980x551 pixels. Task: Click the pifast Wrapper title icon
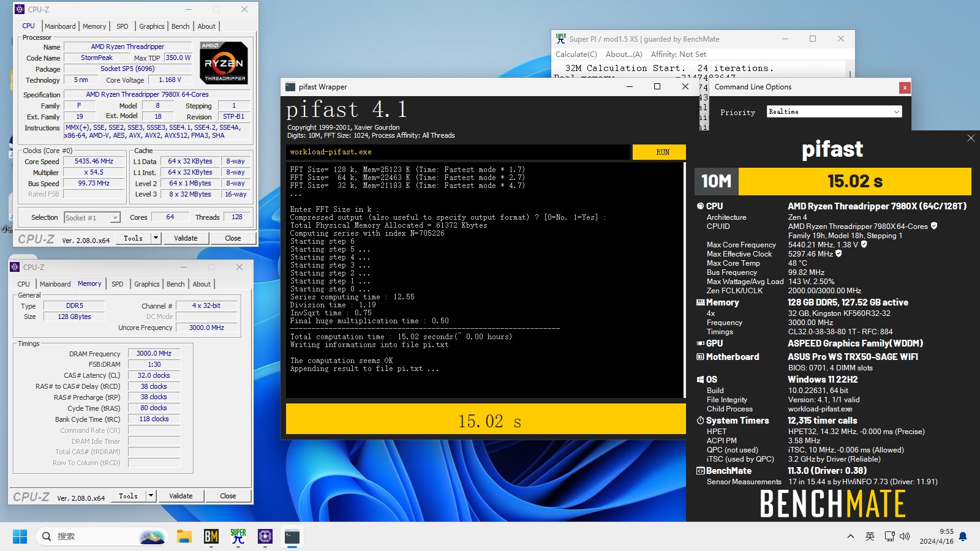290,87
